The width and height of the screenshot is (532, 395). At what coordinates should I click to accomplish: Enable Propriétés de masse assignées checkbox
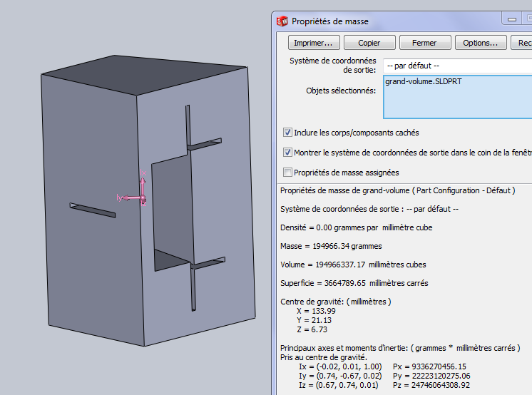click(x=287, y=173)
